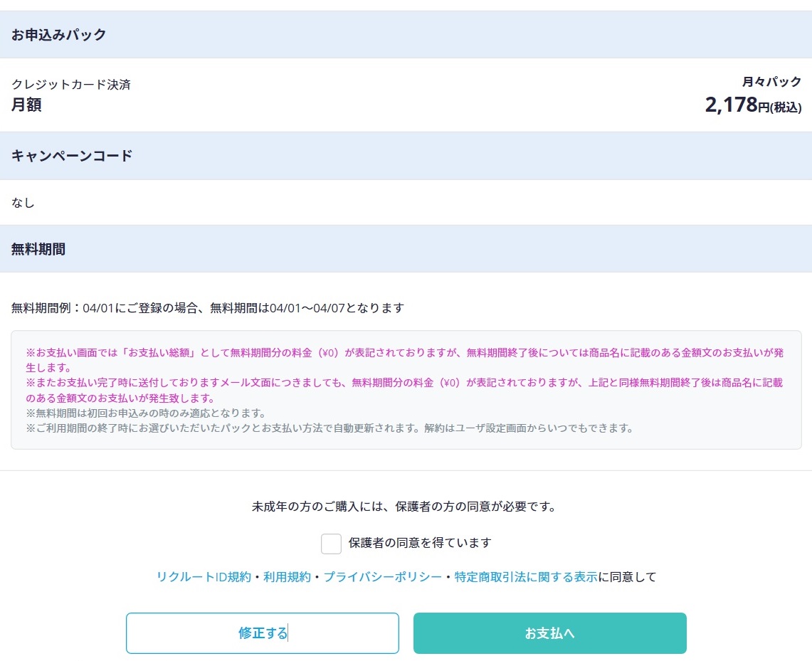Click the 月々パック label
The image size is (812, 661).
click(771, 82)
